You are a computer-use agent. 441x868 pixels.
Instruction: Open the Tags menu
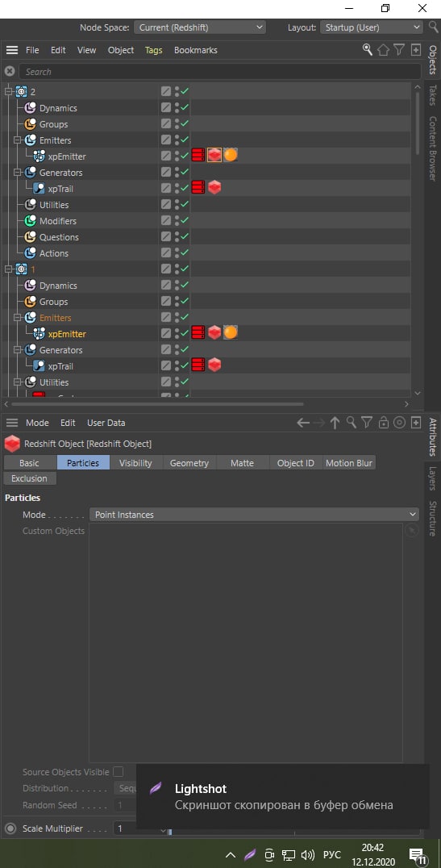click(154, 50)
